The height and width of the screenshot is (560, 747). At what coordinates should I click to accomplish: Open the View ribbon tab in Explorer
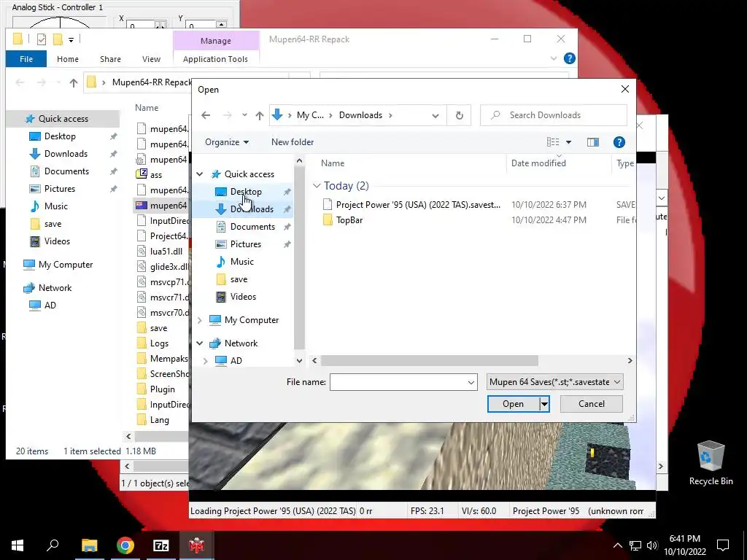tap(151, 59)
